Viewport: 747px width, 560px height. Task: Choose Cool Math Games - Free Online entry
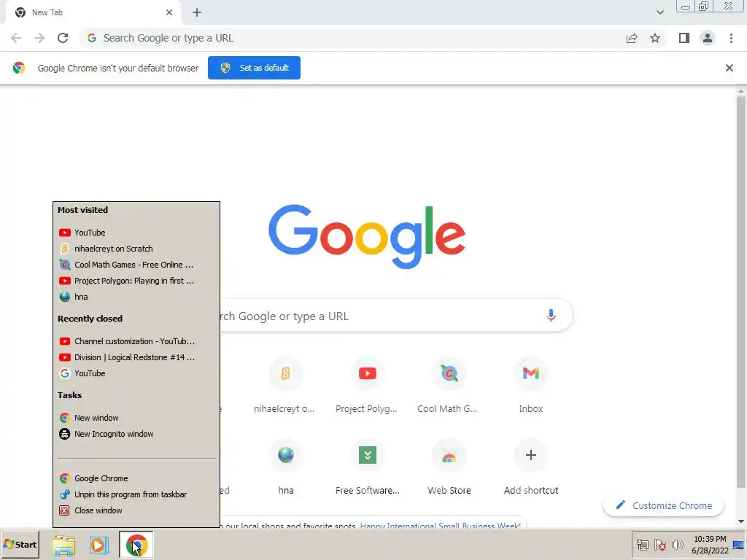pos(136,265)
